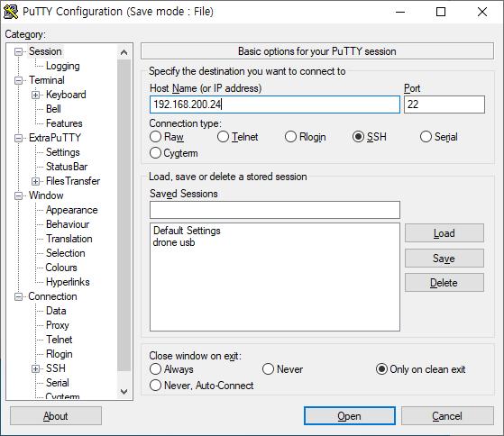The height and width of the screenshot is (436, 504).
Task: Open the StatusBar category
Action: [67, 167]
